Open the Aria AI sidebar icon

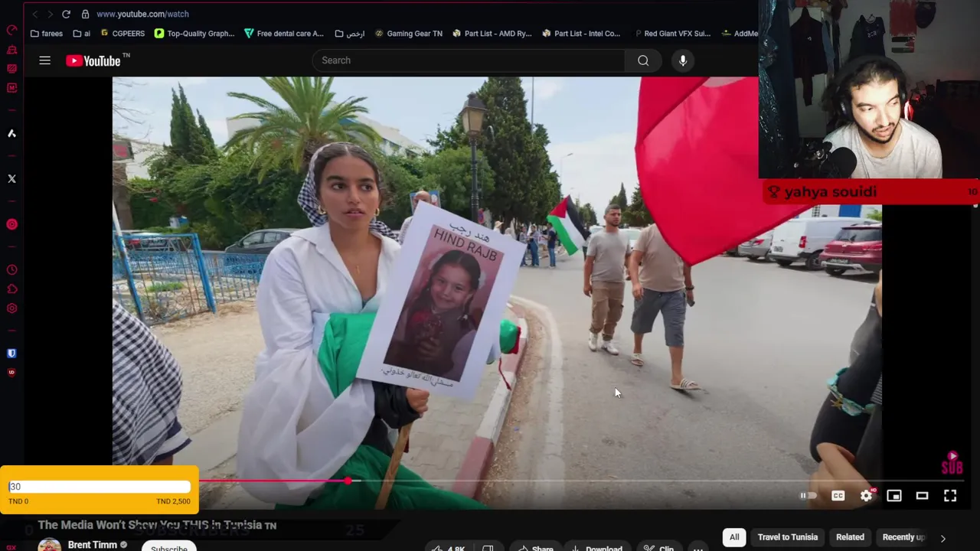tap(11, 133)
